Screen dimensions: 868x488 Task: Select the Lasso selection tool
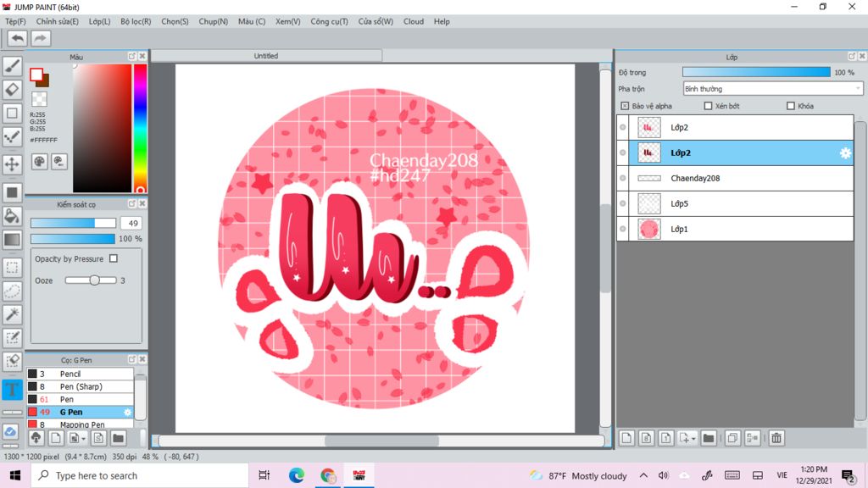[x=12, y=291]
